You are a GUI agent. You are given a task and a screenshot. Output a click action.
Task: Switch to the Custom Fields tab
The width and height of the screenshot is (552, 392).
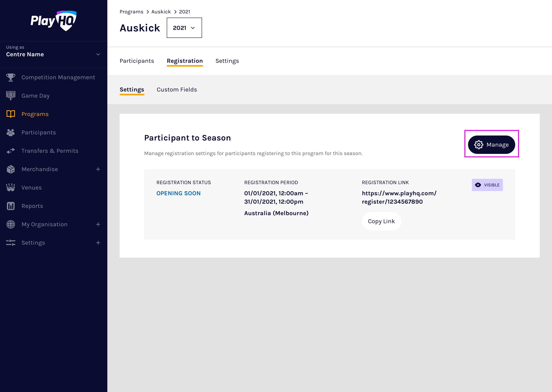pyautogui.click(x=177, y=90)
